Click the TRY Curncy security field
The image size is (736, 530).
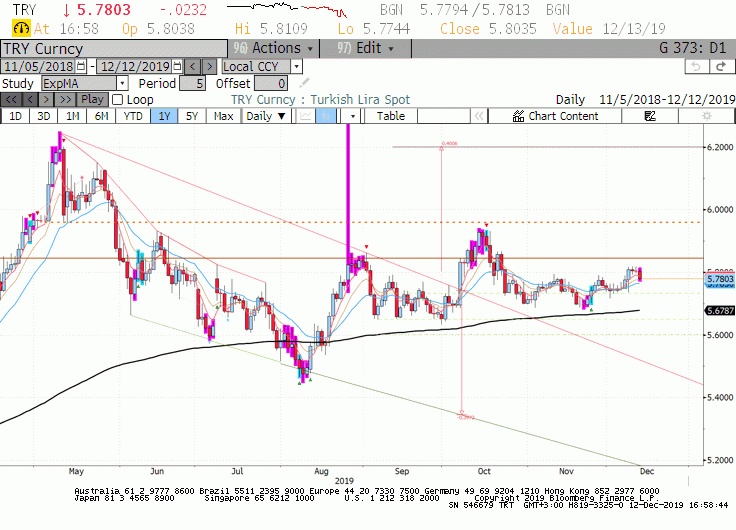pos(114,49)
